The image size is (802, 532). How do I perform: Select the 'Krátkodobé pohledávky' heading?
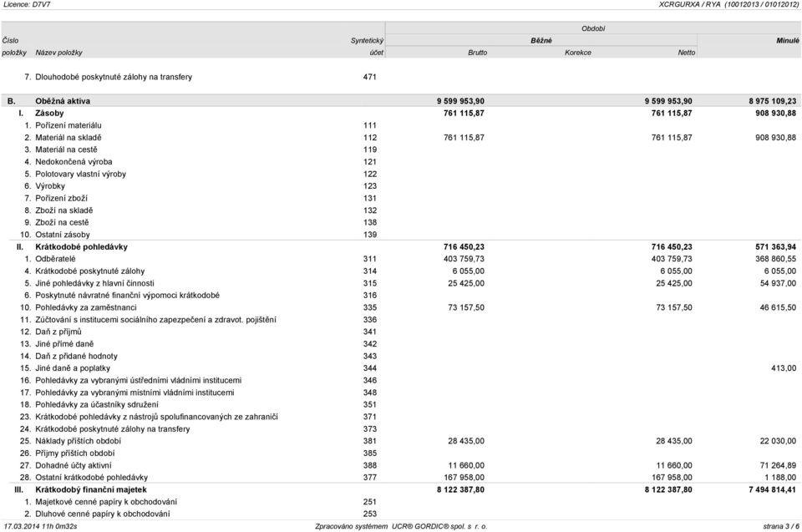81,246
